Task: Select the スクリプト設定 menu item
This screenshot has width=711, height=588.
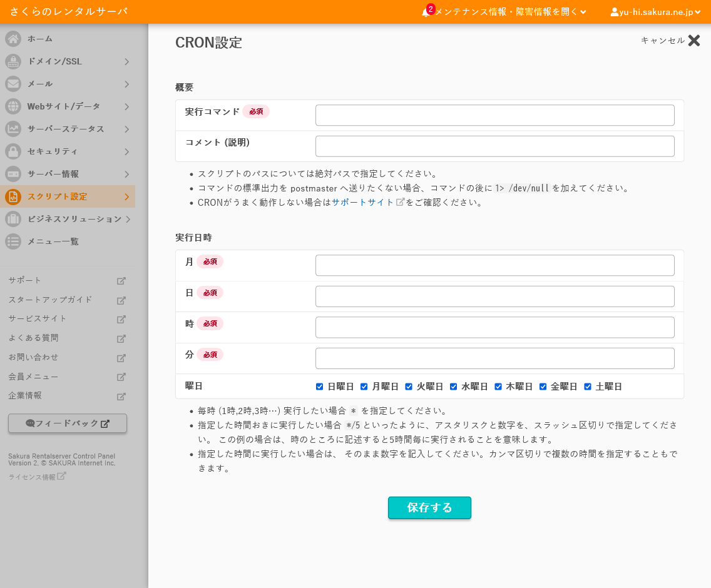Action: (x=57, y=196)
